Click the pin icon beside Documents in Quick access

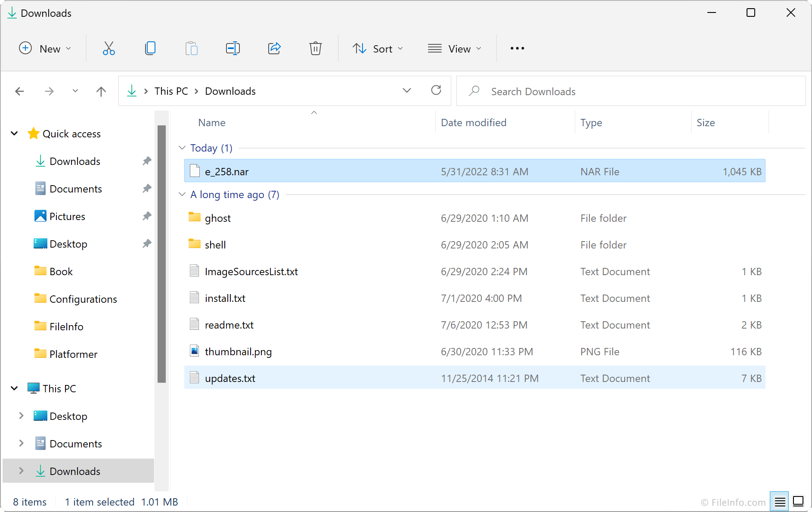147,189
